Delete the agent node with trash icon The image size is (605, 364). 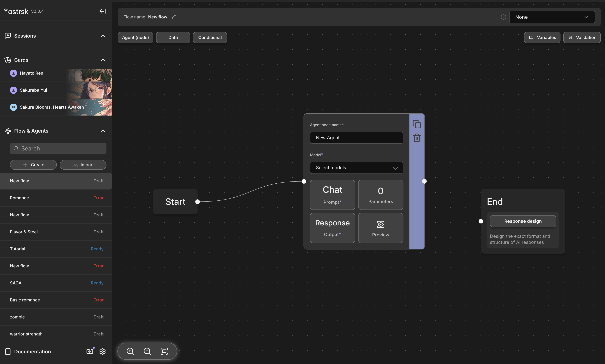(x=417, y=138)
